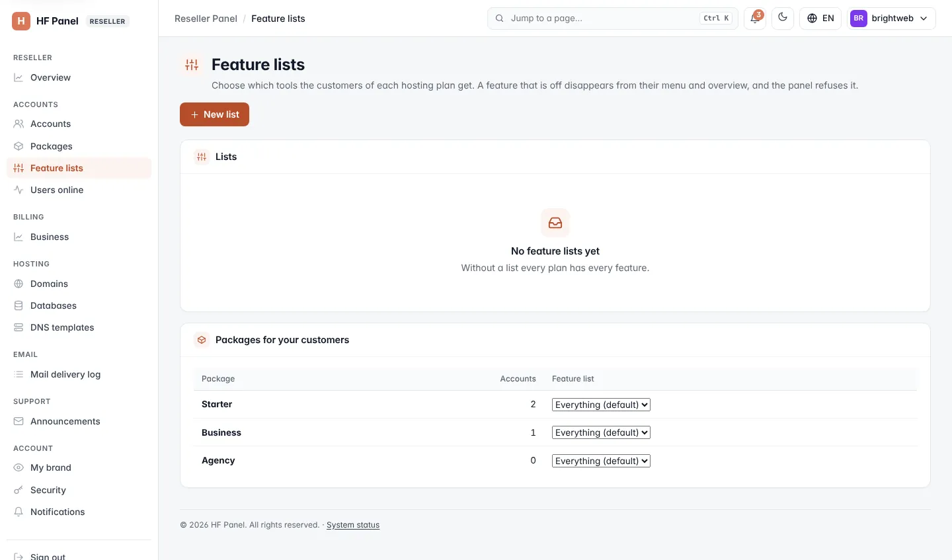This screenshot has height=560, width=952.
Task: Open Agency package feature list dropdown
Action: (601, 461)
